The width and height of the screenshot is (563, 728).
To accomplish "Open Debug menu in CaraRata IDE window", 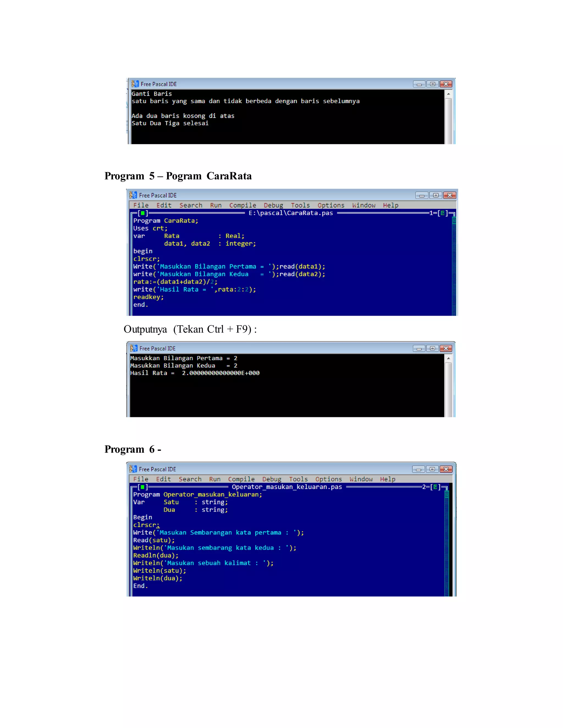I will (x=273, y=205).
